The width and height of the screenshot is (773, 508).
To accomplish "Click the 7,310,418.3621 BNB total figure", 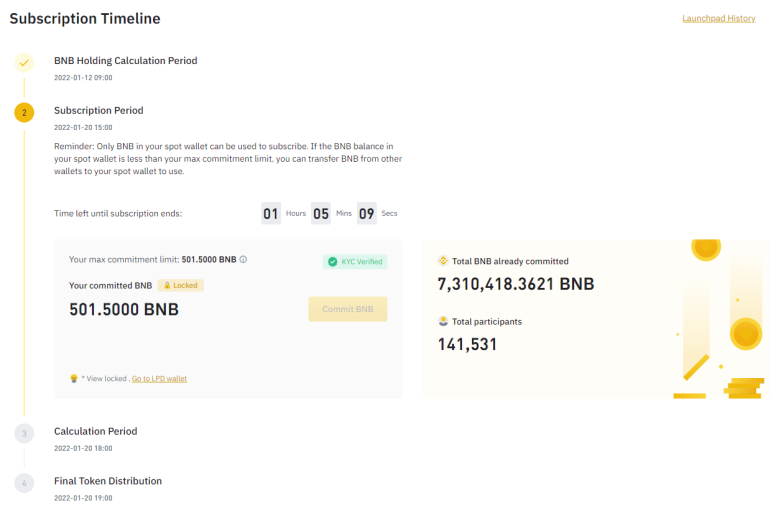I will tap(516, 284).
